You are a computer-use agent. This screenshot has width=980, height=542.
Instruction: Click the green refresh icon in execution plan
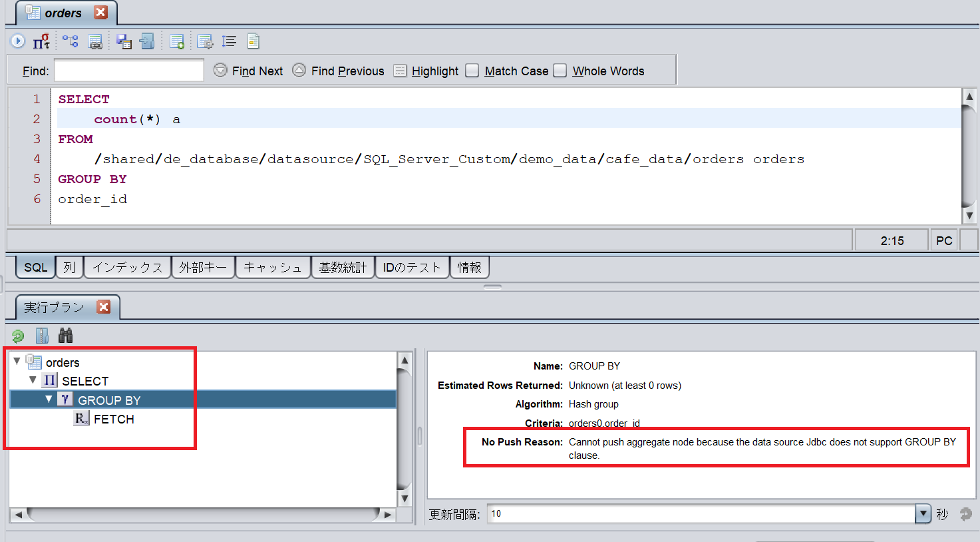(18, 336)
